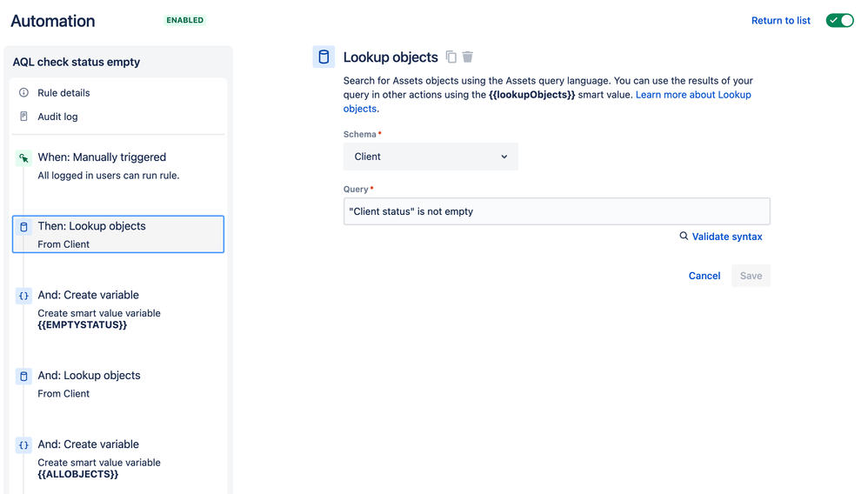The height and width of the screenshot is (494, 868).
Task: Click the Return to list link
Action: [780, 21]
